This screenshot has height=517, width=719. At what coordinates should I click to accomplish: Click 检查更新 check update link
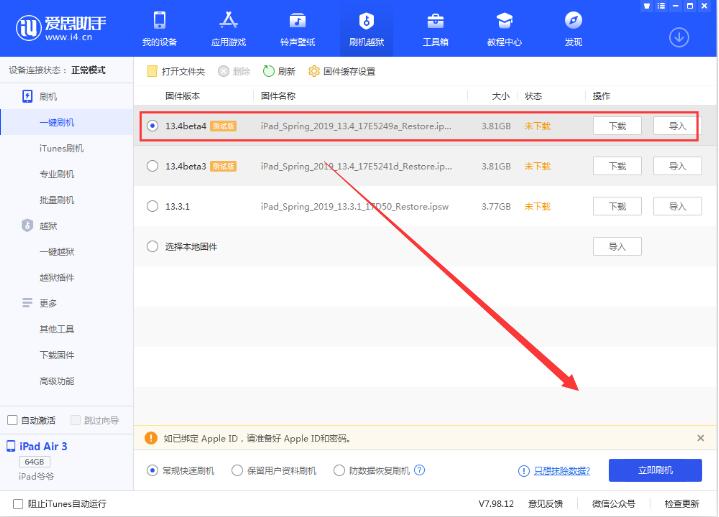coord(682,504)
